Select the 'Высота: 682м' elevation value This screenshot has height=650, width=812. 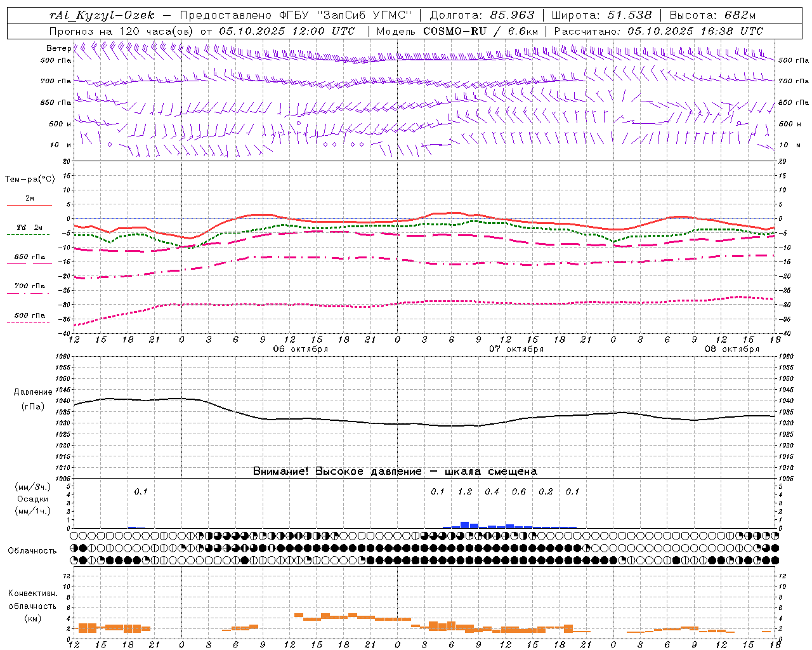click(x=712, y=15)
